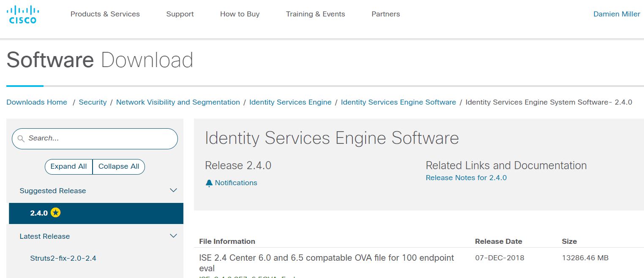
Task: Focus the release Search field
Action: pyautogui.click(x=95, y=139)
